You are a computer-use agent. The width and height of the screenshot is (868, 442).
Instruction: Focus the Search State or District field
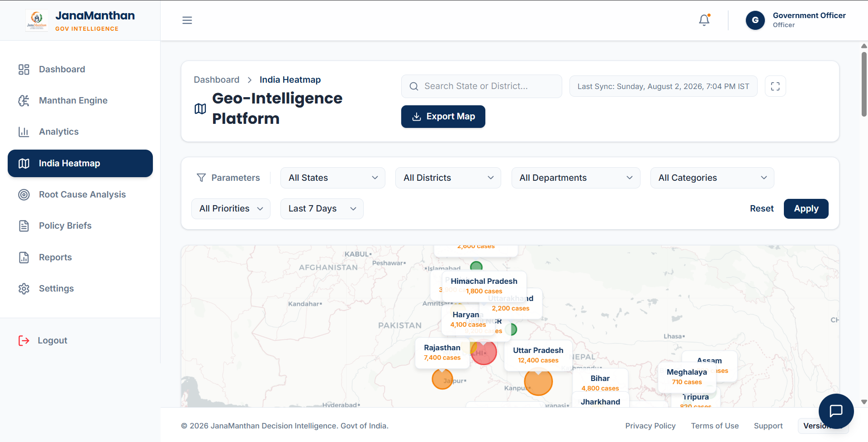[x=482, y=86]
